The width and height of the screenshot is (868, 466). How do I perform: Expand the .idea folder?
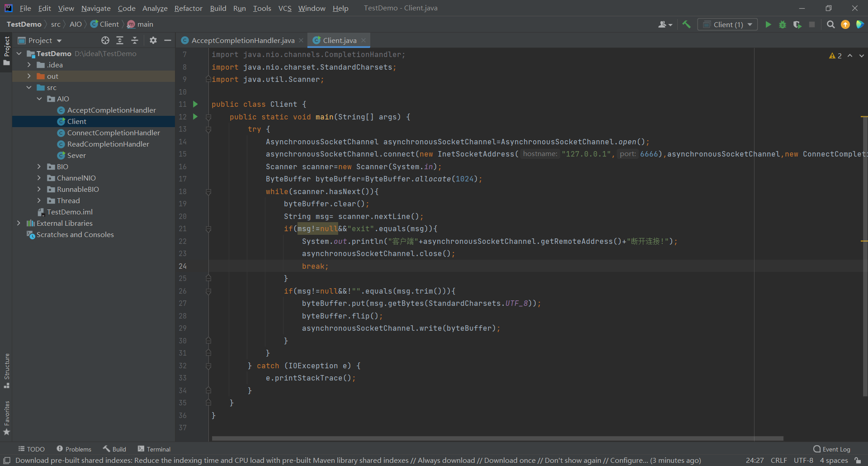29,65
